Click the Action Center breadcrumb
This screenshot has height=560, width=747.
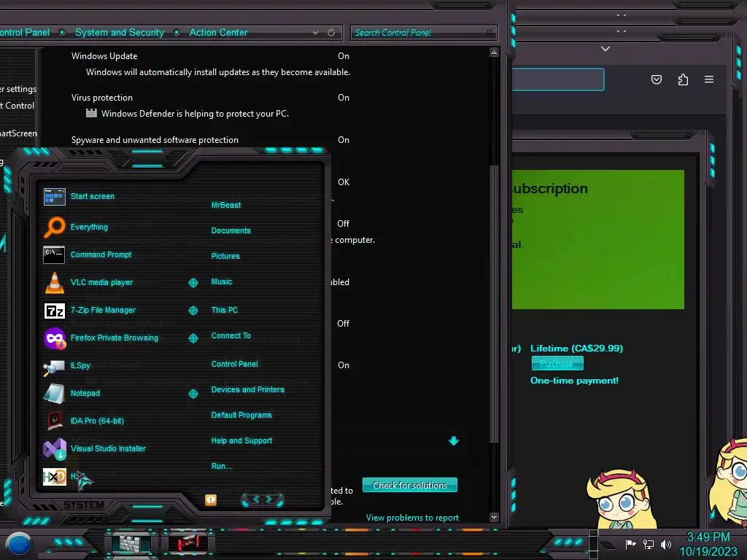click(x=218, y=32)
